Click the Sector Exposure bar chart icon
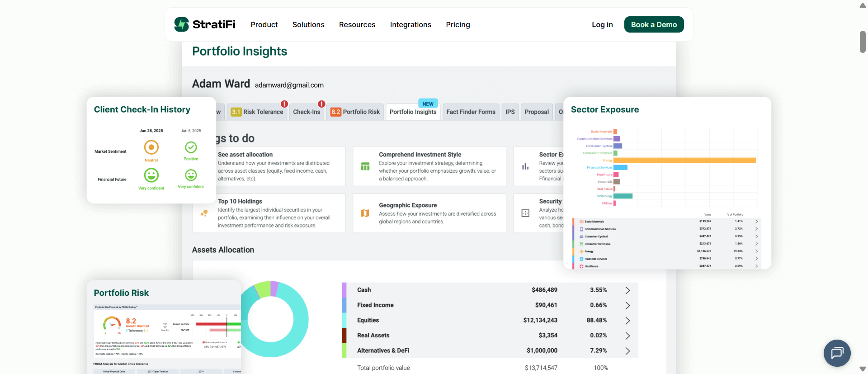Viewport: 868px width, 374px height. point(525,166)
